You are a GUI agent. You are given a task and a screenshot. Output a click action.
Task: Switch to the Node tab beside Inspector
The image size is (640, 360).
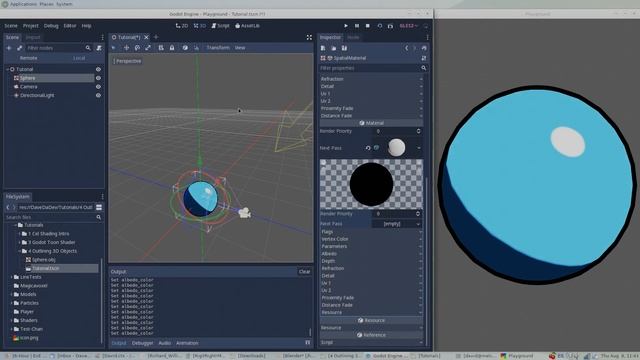pyautogui.click(x=353, y=37)
